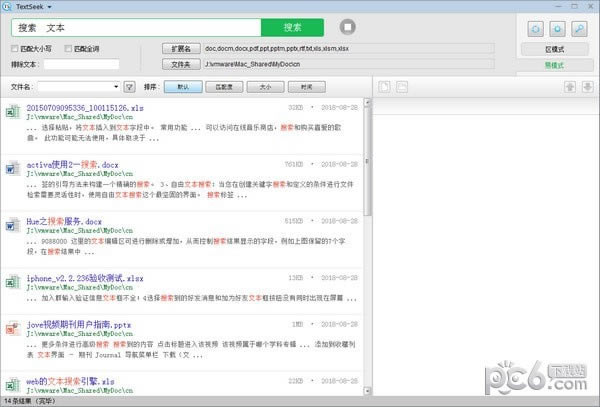
Task: Sort results by 大小 size
Action: [x=265, y=87]
